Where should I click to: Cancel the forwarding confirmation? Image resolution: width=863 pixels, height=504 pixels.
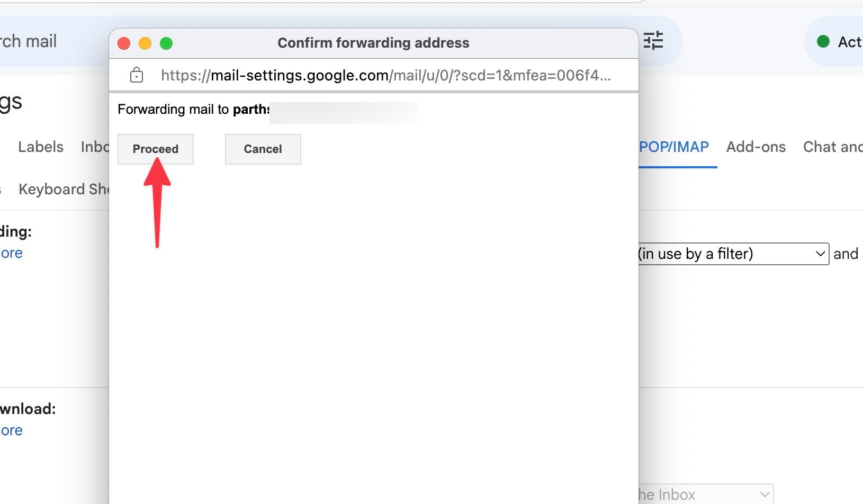tap(263, 149)
